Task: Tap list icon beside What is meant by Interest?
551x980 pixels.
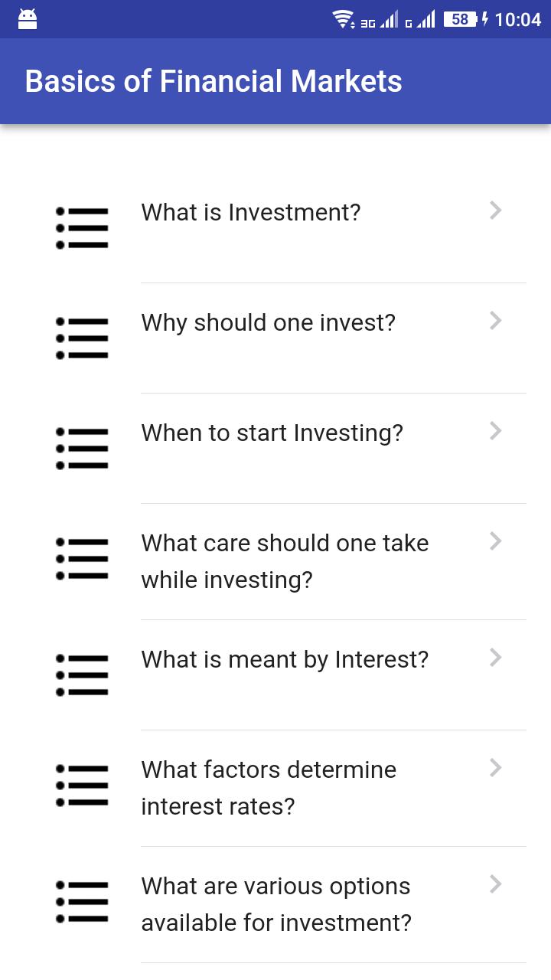Action: [x=82, y=675]
